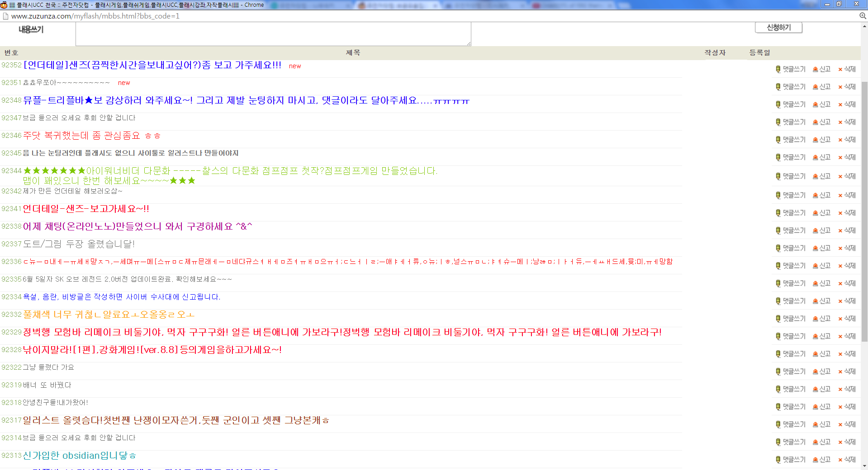Open the Undertale Sans post 92352
The height and width of the screenshot is (470, 868).
[x=152, y=65]
